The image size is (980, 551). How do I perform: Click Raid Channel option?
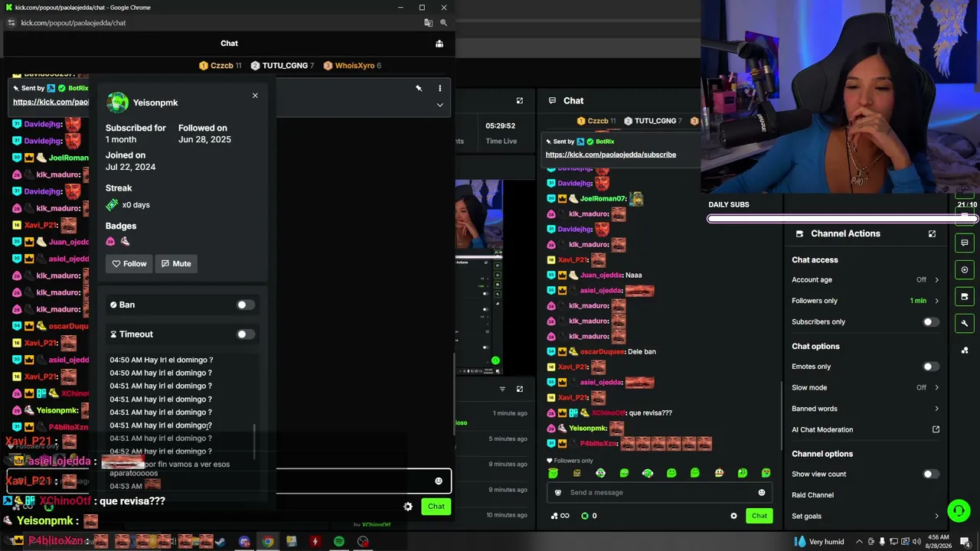(812, 495)
